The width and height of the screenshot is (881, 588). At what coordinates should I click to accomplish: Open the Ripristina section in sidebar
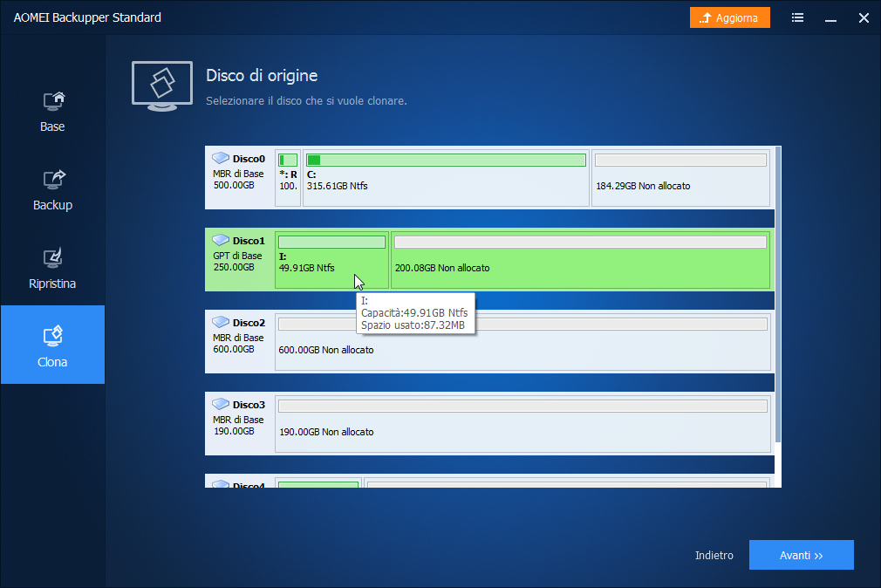tap(52, 270)
